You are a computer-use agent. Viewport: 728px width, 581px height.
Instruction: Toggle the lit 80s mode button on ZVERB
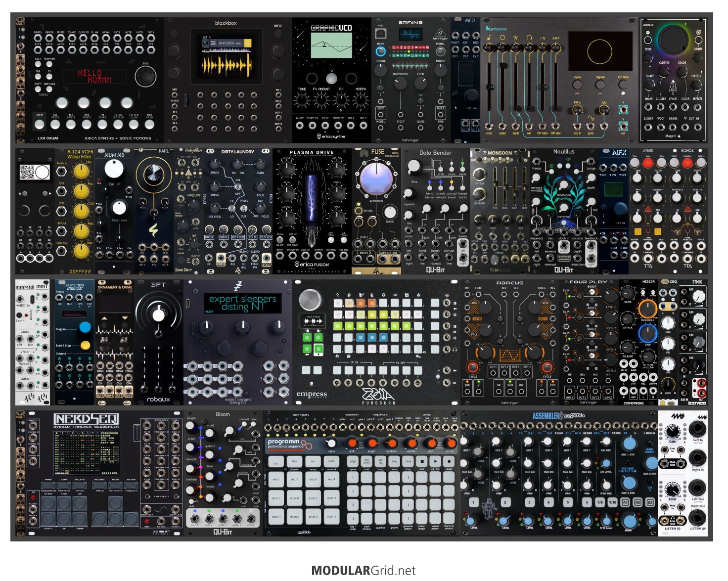pyautogui.click(x=648, y=163)
